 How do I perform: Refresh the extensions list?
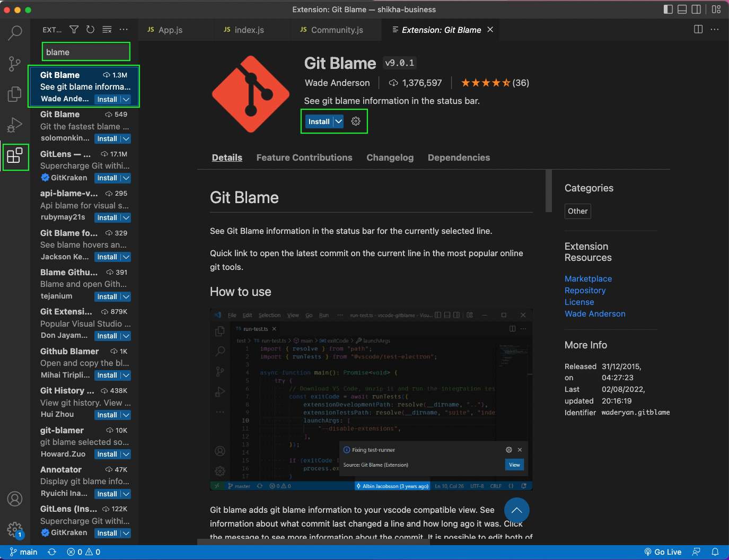pos(90,30)
